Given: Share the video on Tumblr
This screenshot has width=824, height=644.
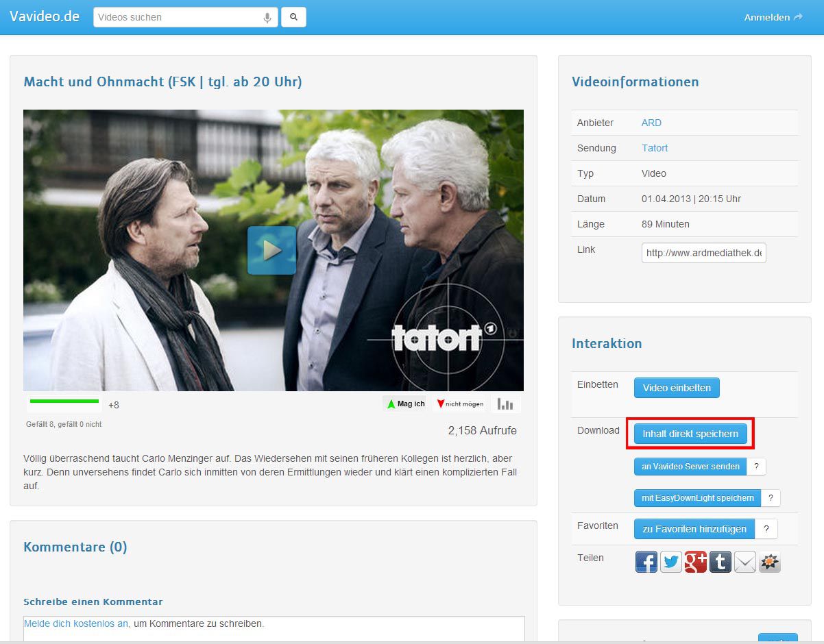Looking at the screenshot, I should click(720, 562).
